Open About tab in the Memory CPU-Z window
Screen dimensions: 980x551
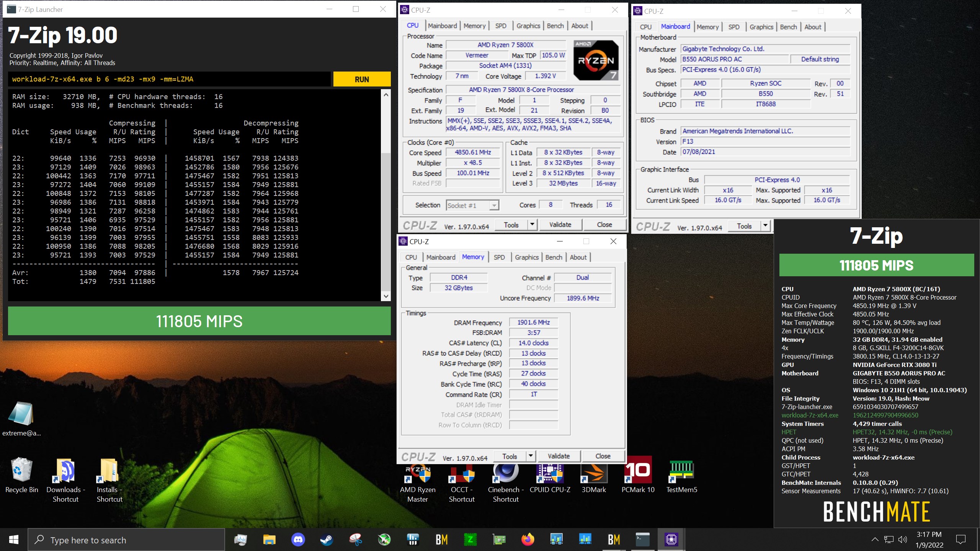coord(578,257)
